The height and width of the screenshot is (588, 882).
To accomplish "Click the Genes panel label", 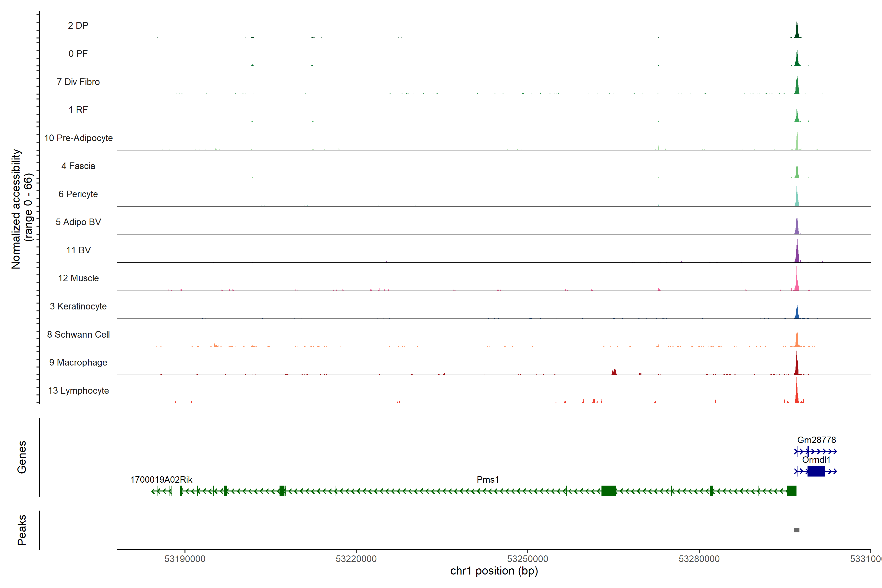I will point(22,457).
